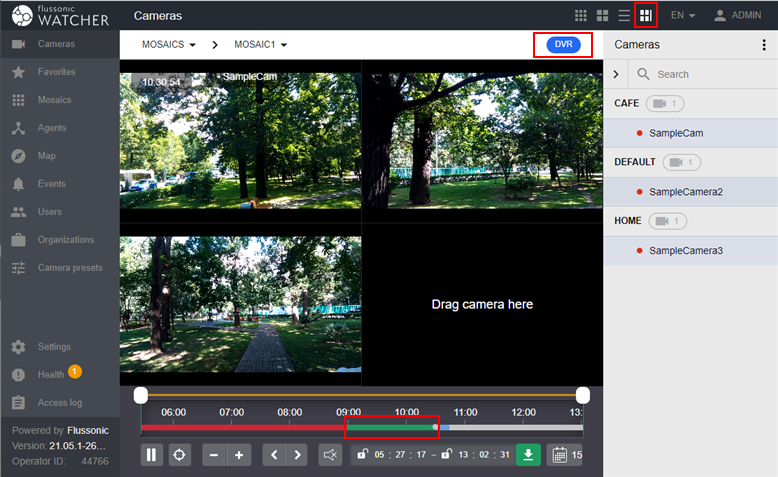778x477 pixels.
Task: Toggle the start time lock icon
Action: pyautogui.click(x=362, y=454)
